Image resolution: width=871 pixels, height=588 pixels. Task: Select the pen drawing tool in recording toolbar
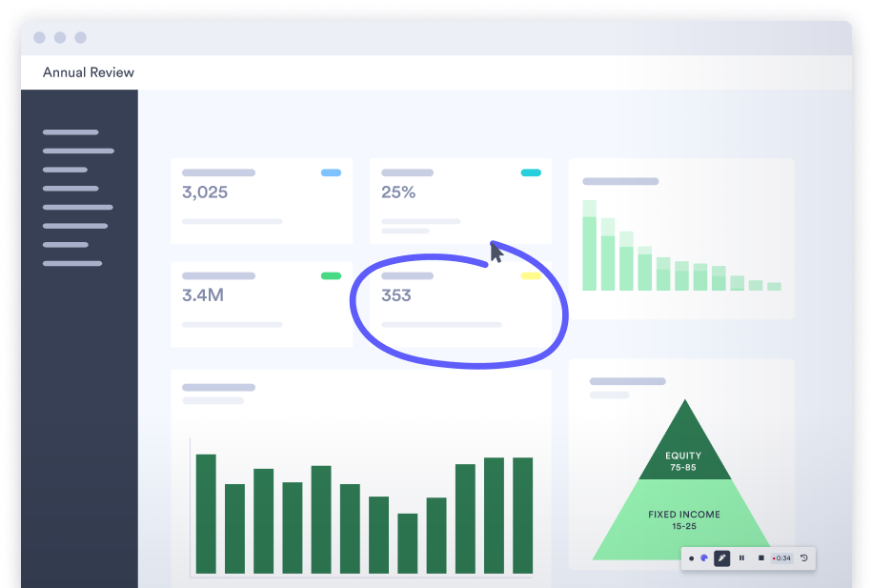pos(721,558)
